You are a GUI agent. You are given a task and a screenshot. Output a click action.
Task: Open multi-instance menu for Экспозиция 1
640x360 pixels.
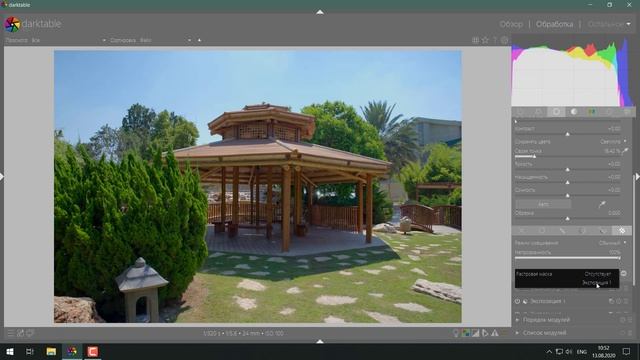[x=611, y=301]
